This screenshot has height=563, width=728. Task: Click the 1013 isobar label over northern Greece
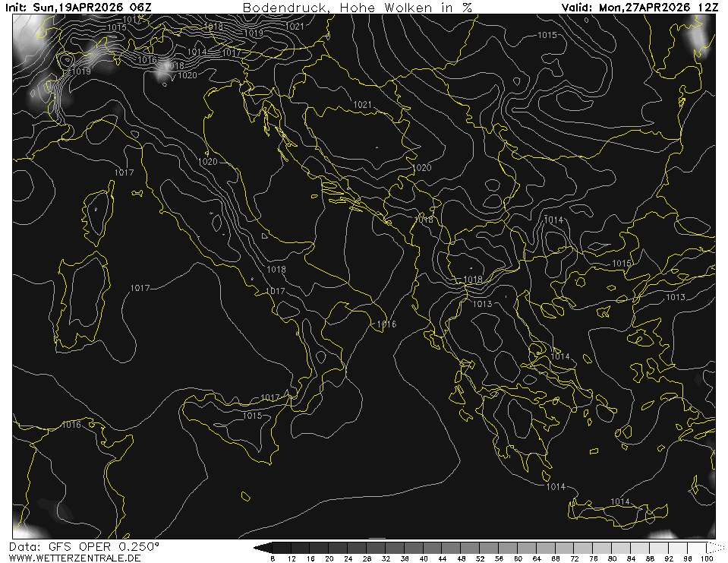(482, 304)
